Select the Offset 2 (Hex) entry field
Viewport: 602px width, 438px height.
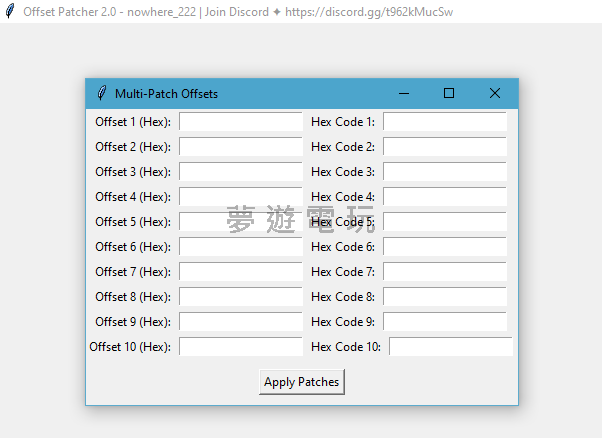pos(240,147)
